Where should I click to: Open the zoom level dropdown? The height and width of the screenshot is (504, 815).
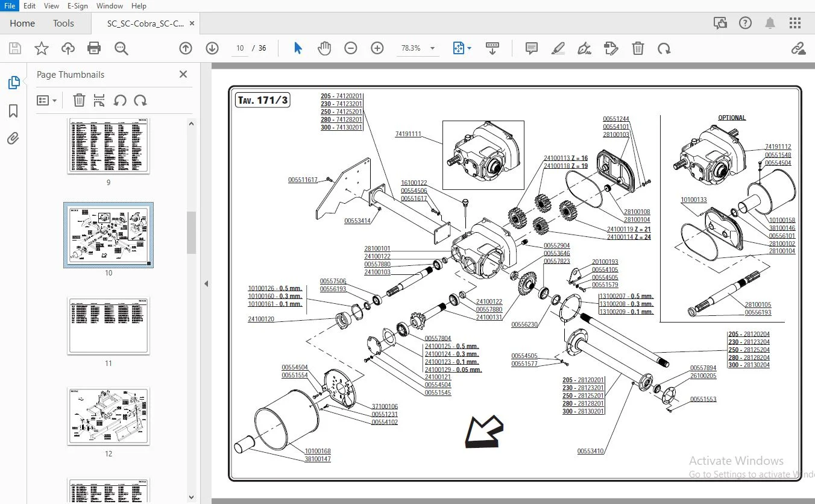(432, 48)
